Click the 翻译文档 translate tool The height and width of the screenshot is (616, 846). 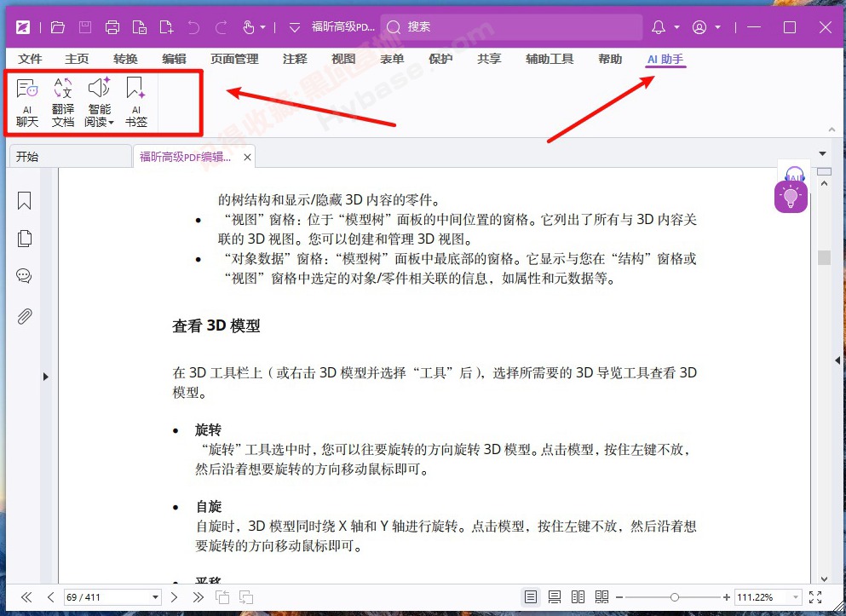(62, 102)
